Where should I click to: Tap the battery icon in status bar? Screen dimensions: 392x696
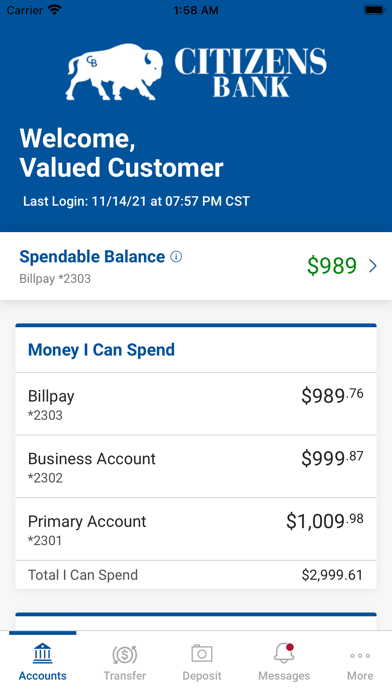coord(374,10)
